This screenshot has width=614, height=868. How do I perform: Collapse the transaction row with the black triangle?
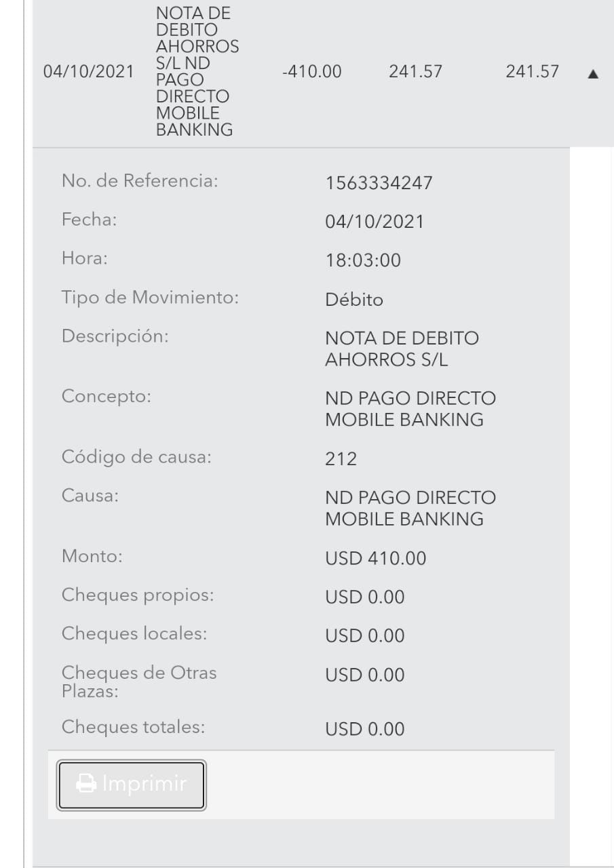(592, 75)
